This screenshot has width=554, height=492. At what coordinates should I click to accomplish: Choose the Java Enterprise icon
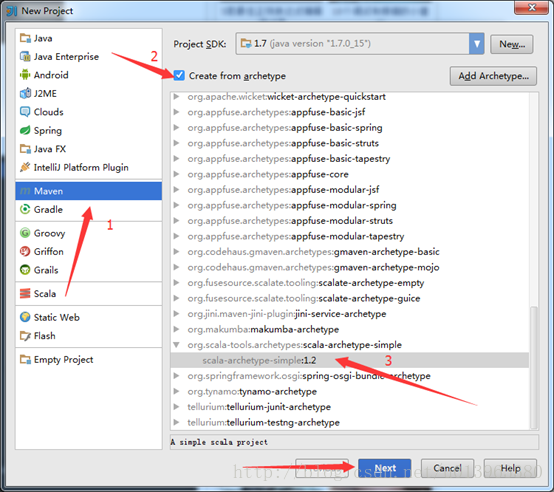click(25, 57)
